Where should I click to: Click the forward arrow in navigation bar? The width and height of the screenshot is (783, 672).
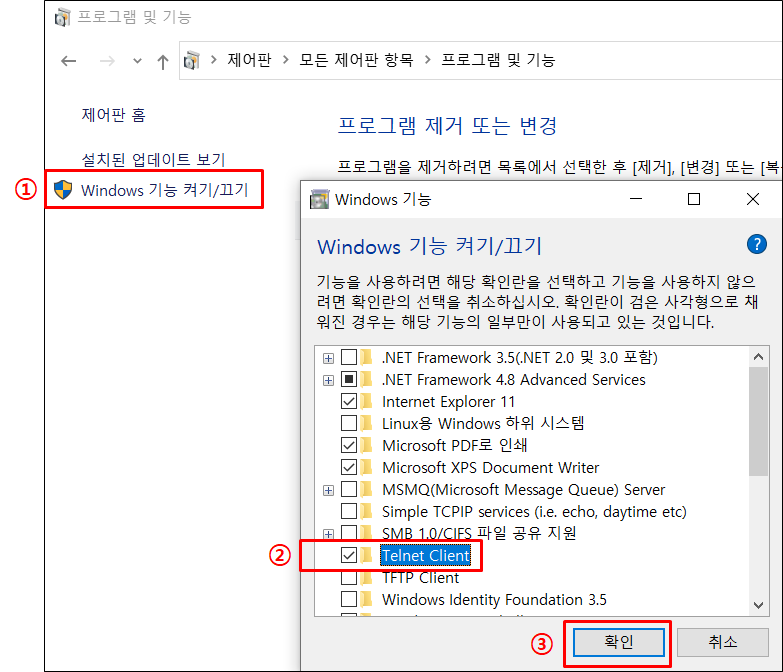[107, 61]
